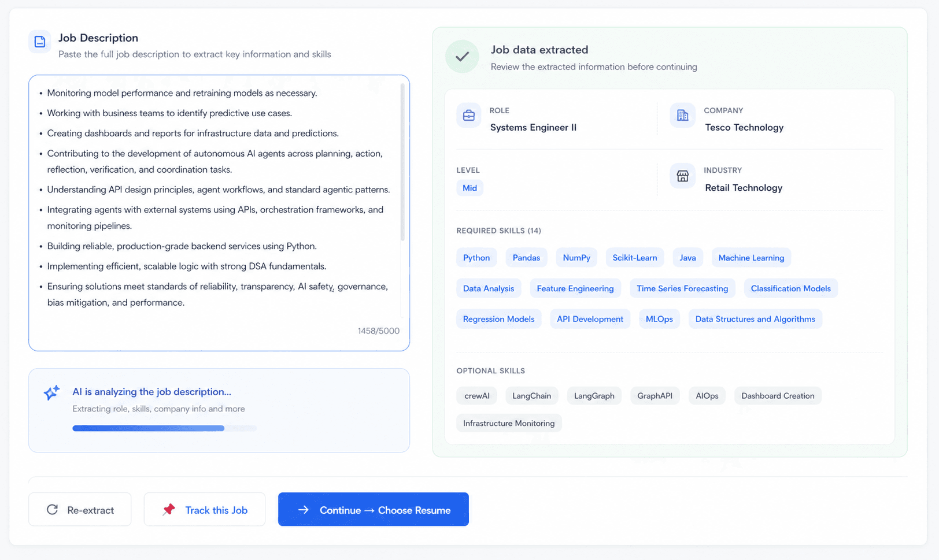Click the Mid level badge

tap(469, 188)
